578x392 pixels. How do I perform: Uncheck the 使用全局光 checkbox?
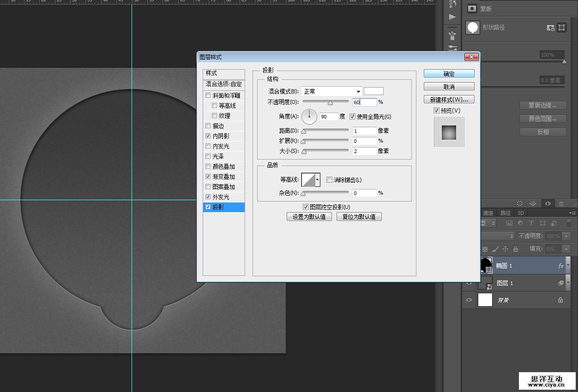point(353,117)
